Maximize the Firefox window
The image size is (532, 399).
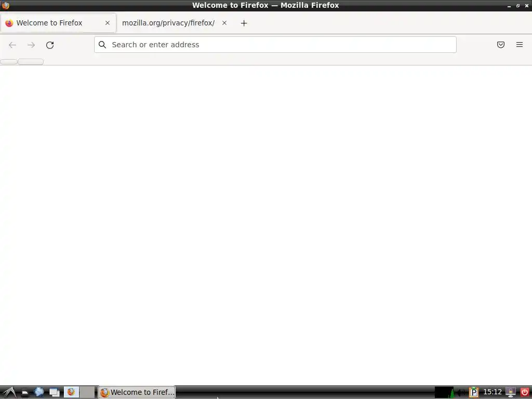coord(518,6)
